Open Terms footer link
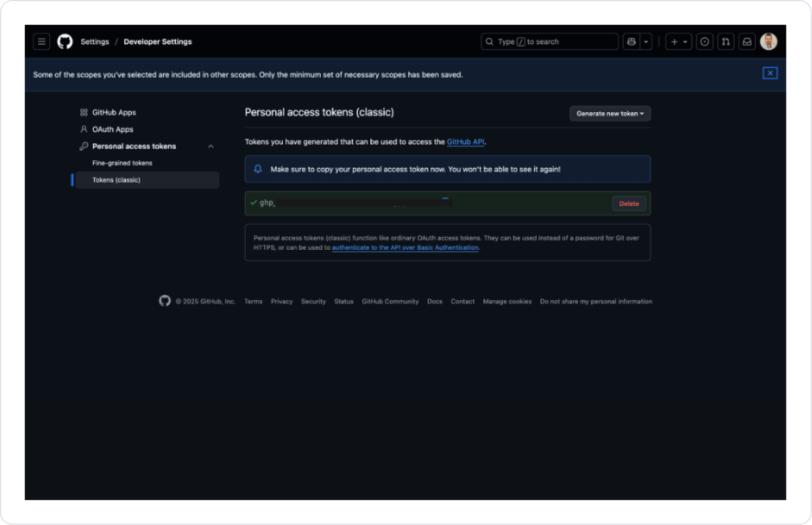Image resolution: width=812 pixels, height=525 pixels. click(253, 301)
